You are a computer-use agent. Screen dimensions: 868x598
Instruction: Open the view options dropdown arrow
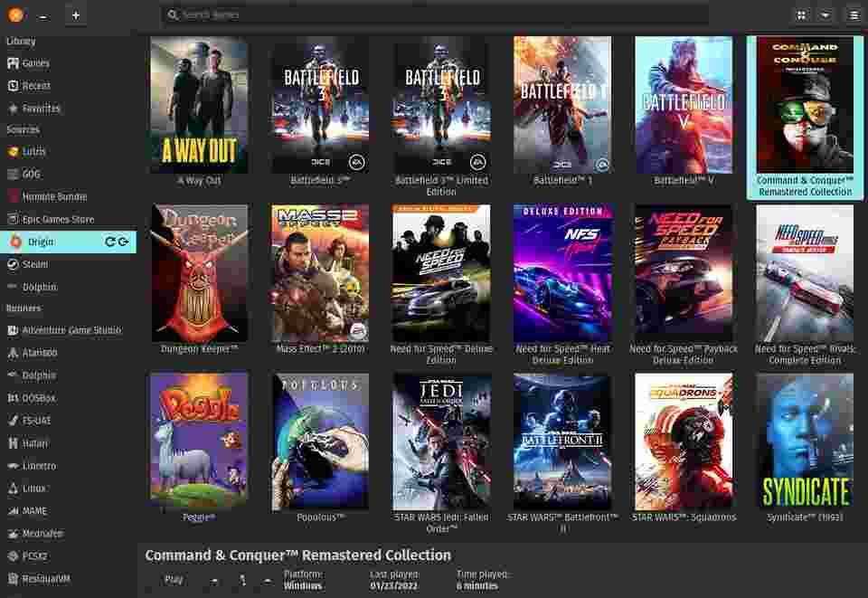click(x=826, y=15)
